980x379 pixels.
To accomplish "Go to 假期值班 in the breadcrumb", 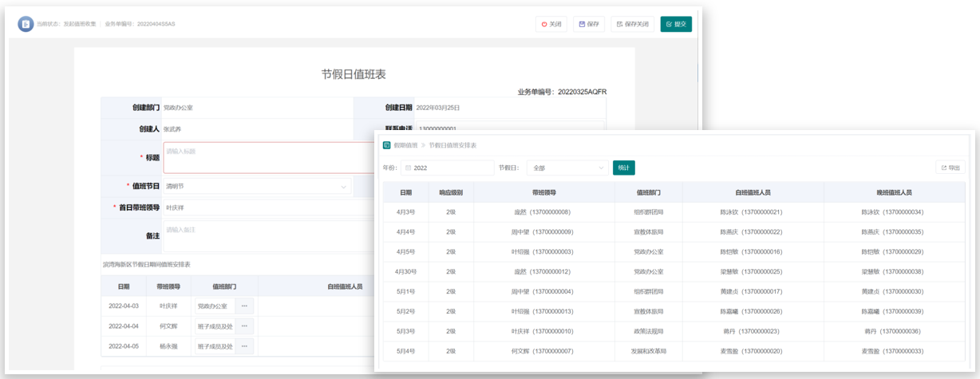I will point(405,145).
